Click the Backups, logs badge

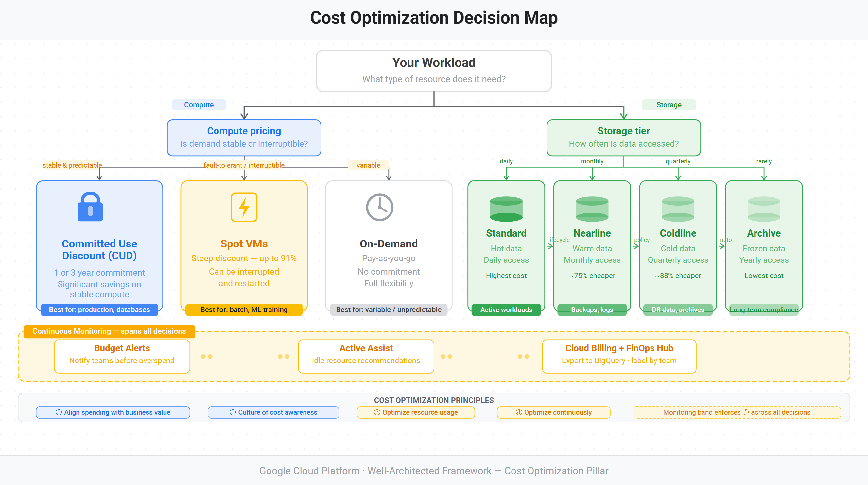coord(592,309)
